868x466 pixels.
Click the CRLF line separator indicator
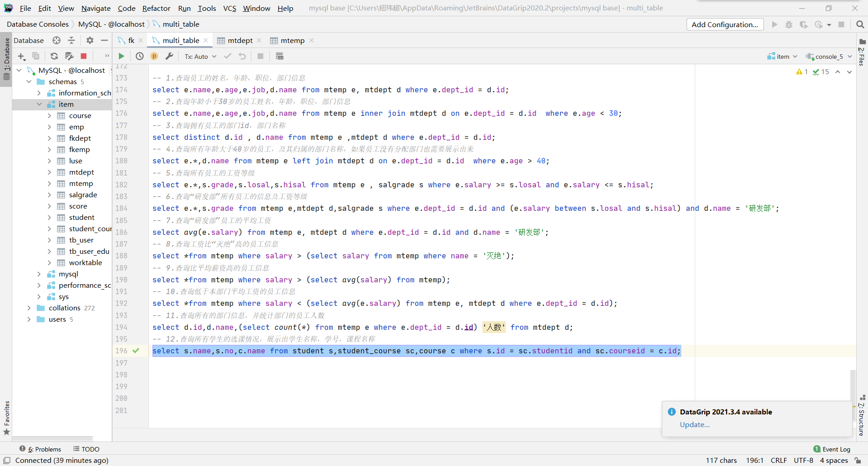[x=778, y=460]
